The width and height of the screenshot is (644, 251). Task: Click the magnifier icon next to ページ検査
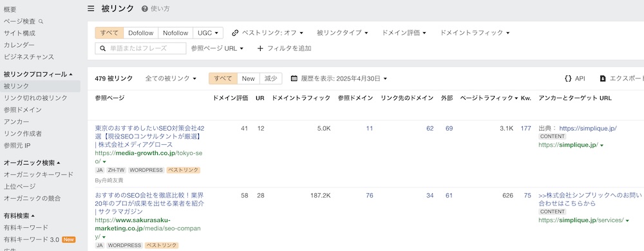point(41,21)
